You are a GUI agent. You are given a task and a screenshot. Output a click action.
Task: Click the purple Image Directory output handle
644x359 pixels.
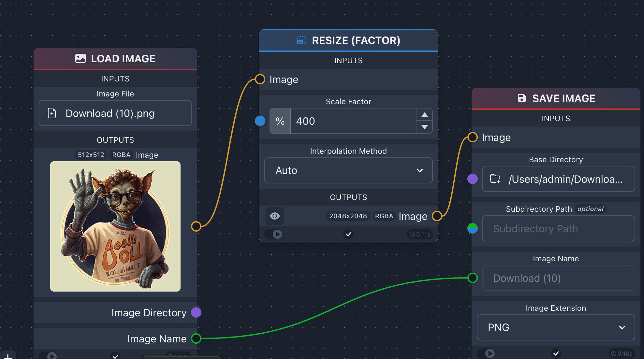pyautogui.click(x=196, y=312)
